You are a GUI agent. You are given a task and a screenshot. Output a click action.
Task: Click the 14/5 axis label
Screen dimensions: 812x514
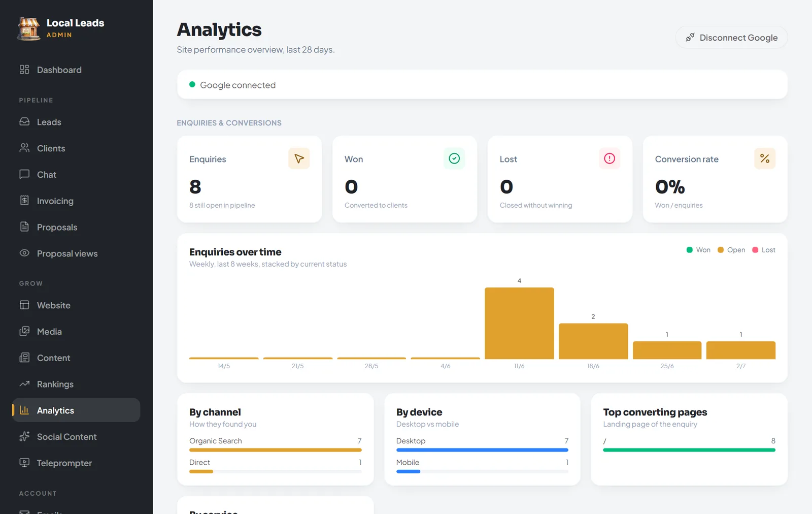point(224,366)
